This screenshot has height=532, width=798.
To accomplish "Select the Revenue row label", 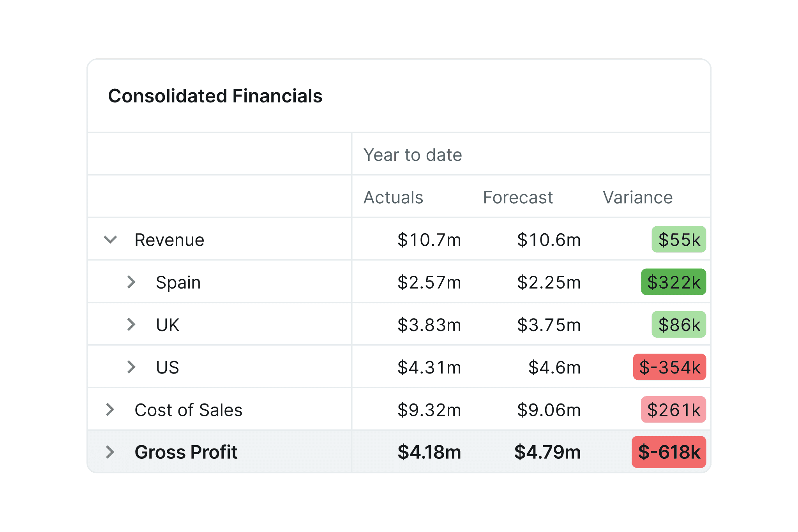I will point(169,240).
